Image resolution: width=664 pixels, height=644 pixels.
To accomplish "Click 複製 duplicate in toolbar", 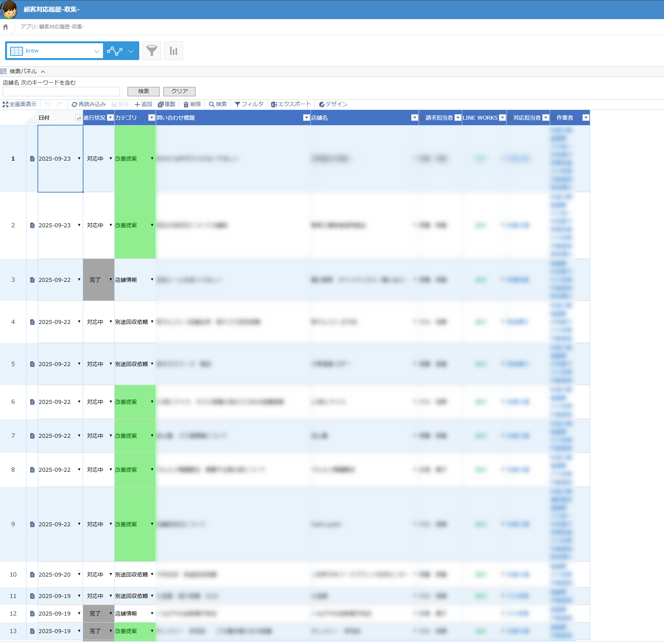I will (x=167, y=104).
